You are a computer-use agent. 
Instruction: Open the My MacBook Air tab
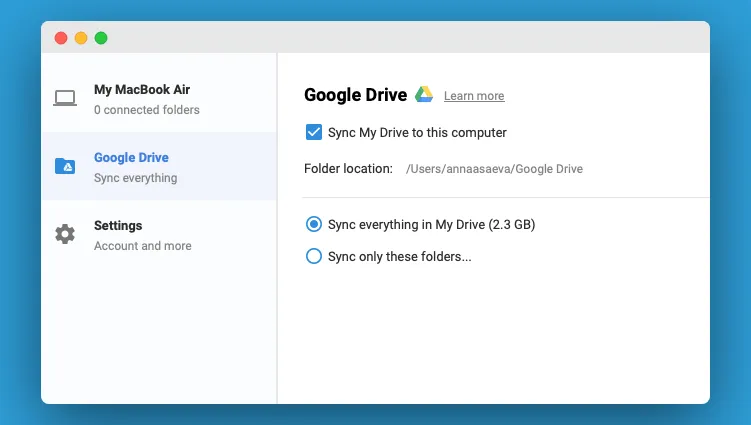click(159, 98)
